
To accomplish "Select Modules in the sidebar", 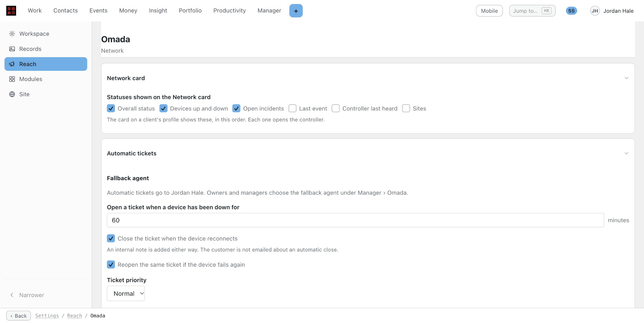I will pyautogui.click(x=46, y=79).
